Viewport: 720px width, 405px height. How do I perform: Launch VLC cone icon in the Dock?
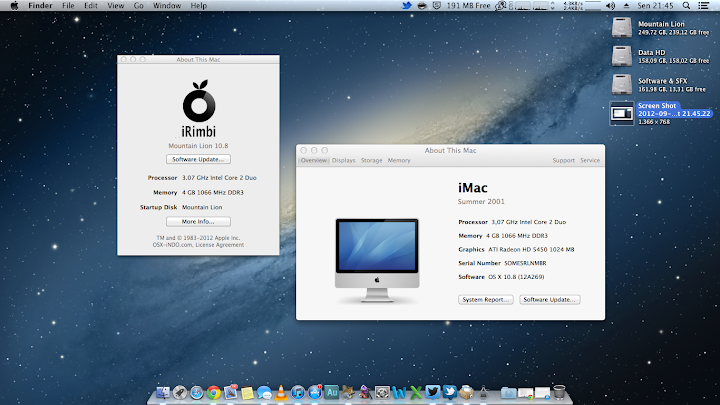coord(281,393)
